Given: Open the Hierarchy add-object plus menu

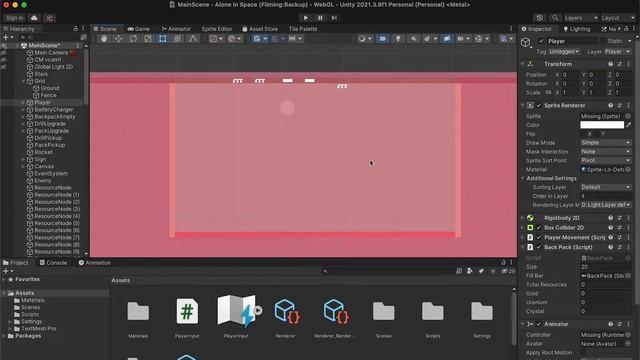Looking at the screenshot, I should pos(8,38).
